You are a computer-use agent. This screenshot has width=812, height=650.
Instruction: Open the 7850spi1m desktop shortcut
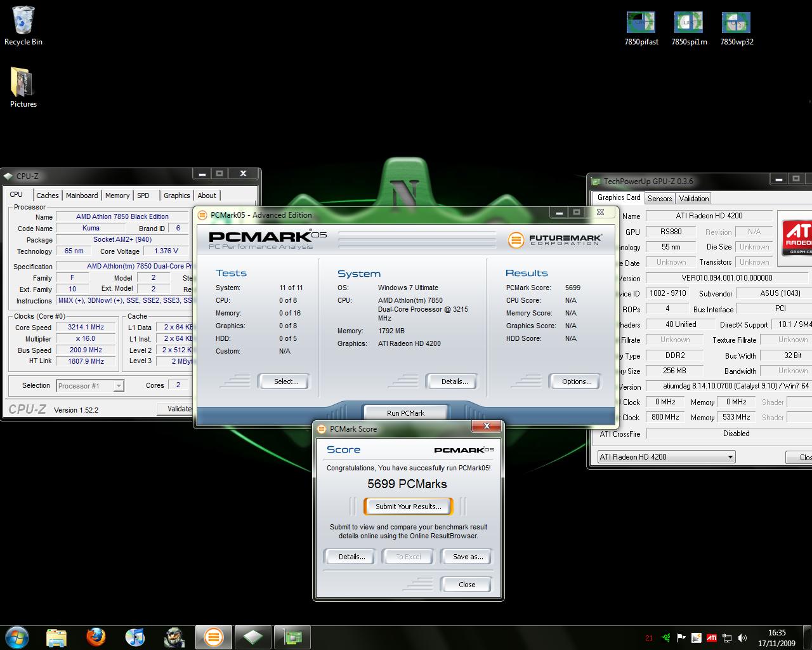(x=689, y=27)
